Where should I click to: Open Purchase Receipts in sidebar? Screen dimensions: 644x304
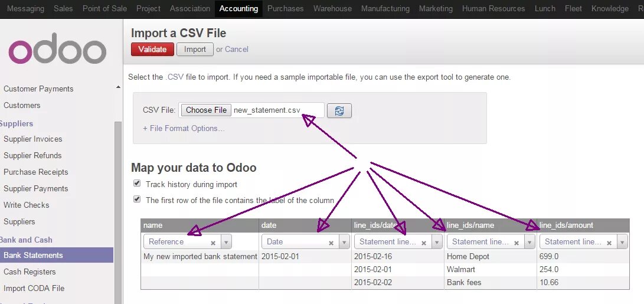(x=36, y=172)
